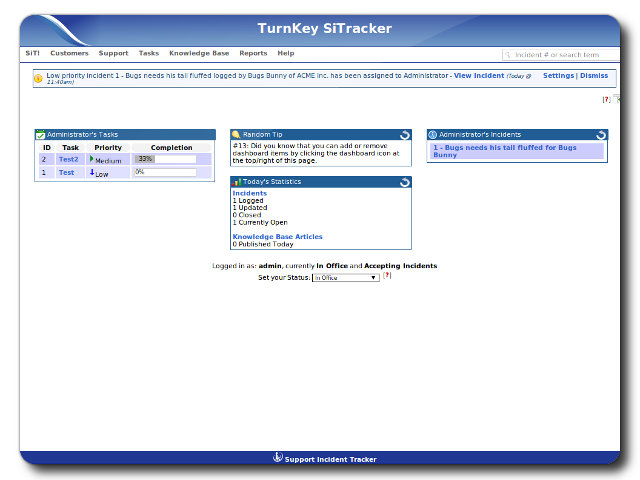The width and height of the screenshot is (640, 480).
Task: Open the Knowledge Base menu
Action: tap(199, 53)
